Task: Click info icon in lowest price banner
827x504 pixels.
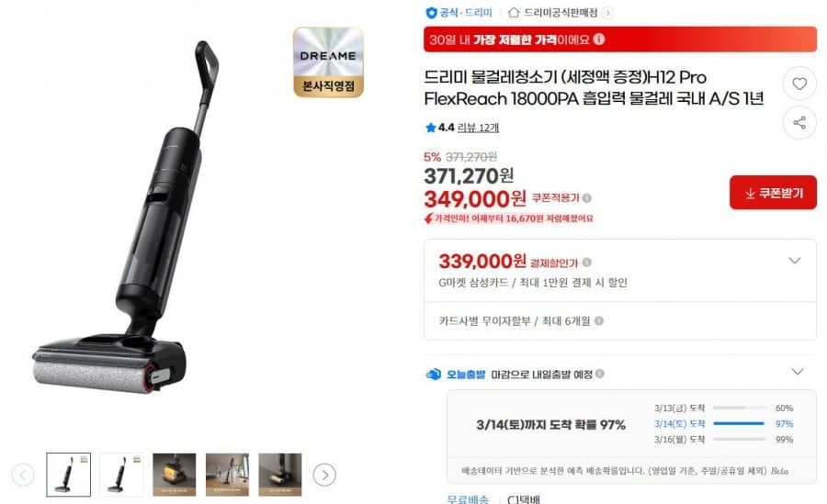Action: pyautogui.click(x=598, y=39)
